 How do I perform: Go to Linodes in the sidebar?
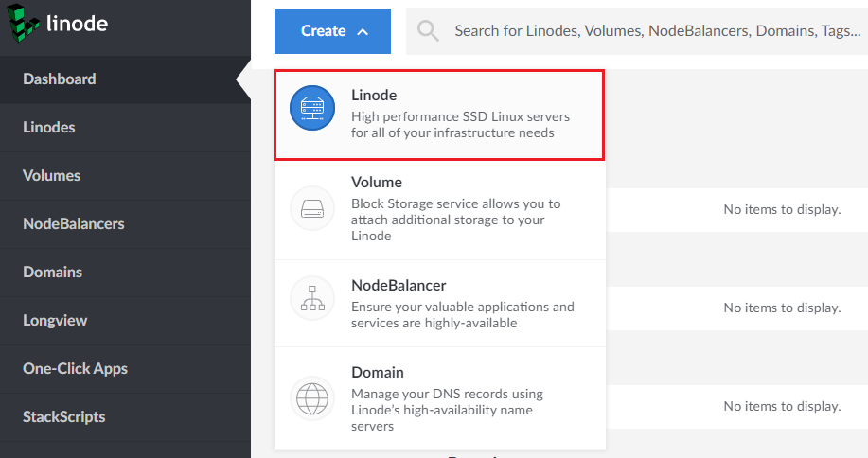tap(49, 128)
